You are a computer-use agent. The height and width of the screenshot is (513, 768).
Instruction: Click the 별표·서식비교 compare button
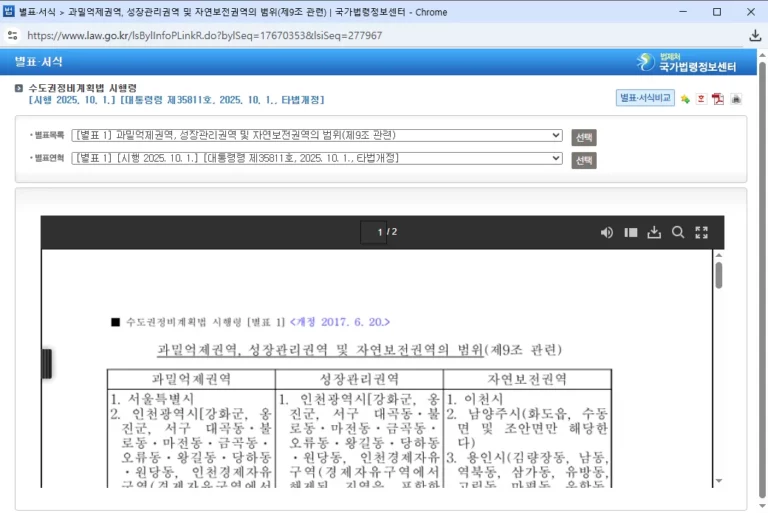[645, 98]
